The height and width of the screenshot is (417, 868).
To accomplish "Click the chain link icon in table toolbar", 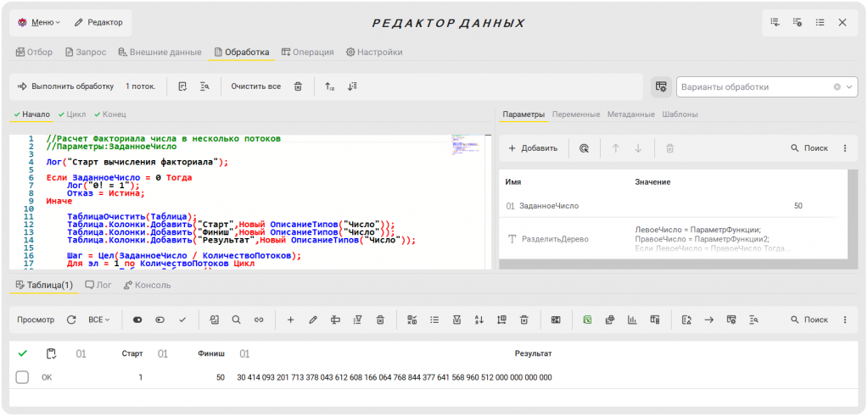I will tap(259, 320).
